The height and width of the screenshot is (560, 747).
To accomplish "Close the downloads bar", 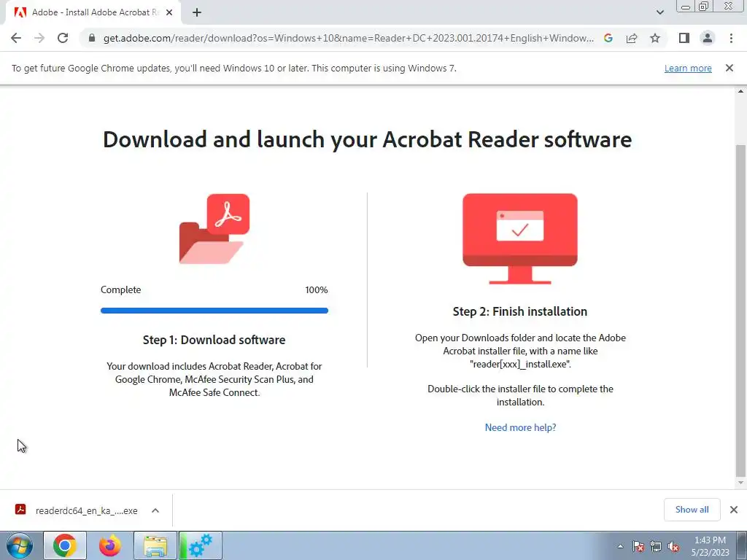I will (x=734, y=510).
